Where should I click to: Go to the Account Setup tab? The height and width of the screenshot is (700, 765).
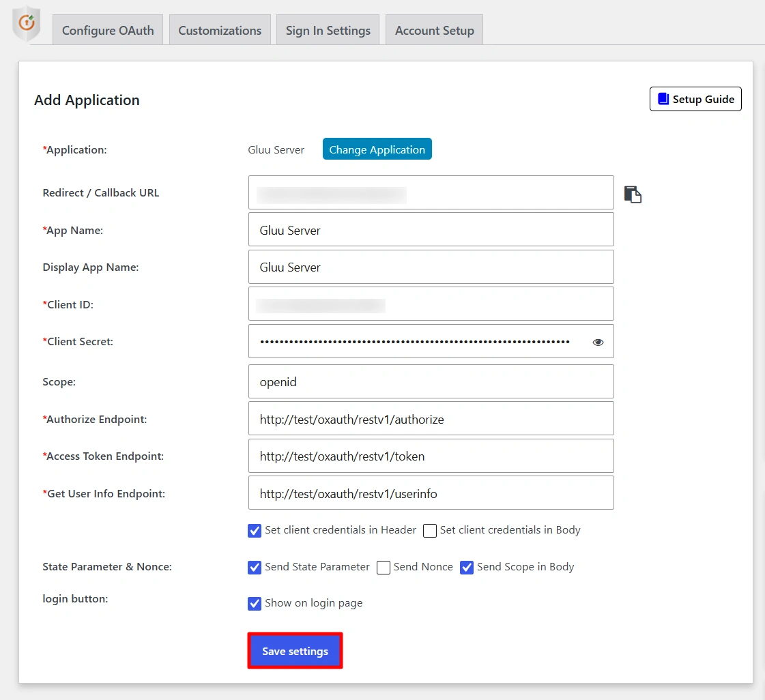434,30
